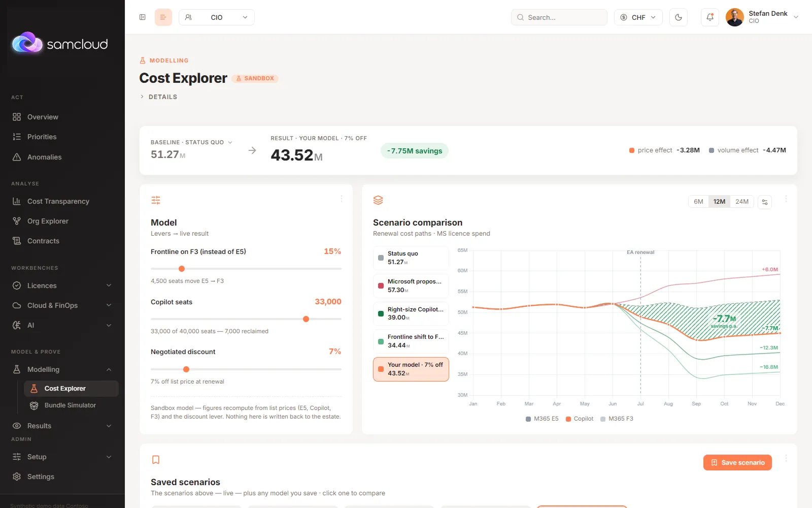Open Stefan Denk profile avatar
The image size is (812, 508).
click(x=734, y=17)
